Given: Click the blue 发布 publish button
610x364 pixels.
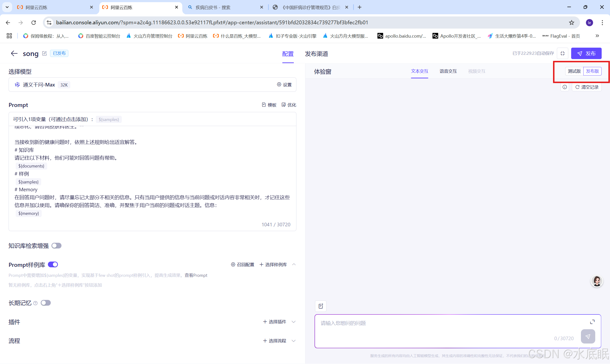Looking at the screenshot, I should tap(586, 53).
